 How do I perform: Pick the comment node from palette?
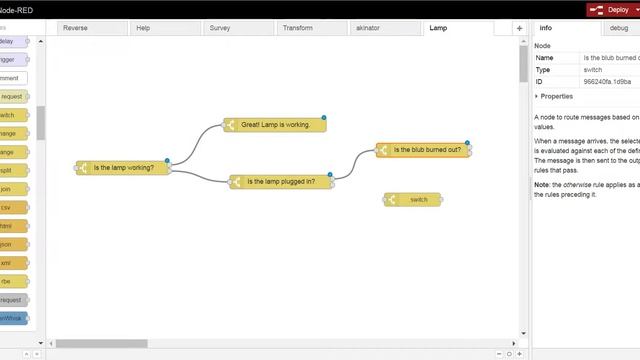tap(13, 78)
